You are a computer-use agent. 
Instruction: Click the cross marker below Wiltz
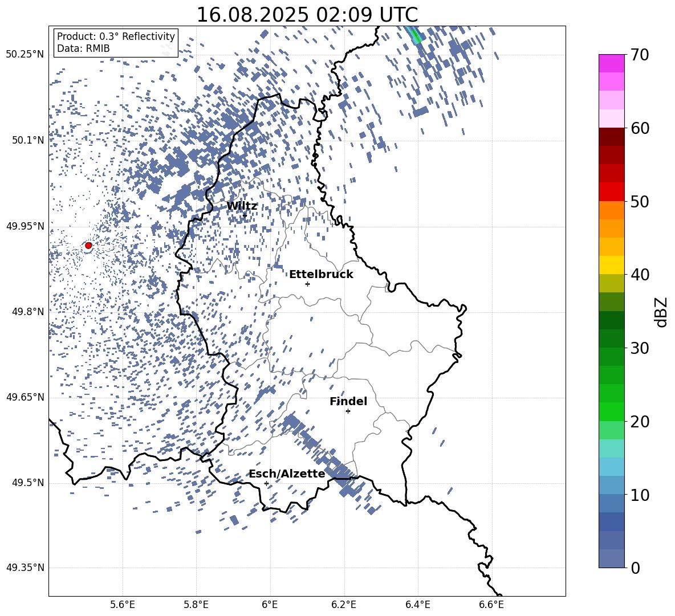click(245, 215)
